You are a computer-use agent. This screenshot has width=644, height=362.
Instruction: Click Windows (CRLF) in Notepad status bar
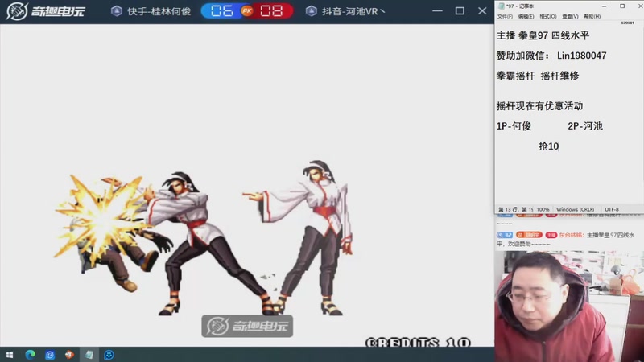tap(575, 209)
